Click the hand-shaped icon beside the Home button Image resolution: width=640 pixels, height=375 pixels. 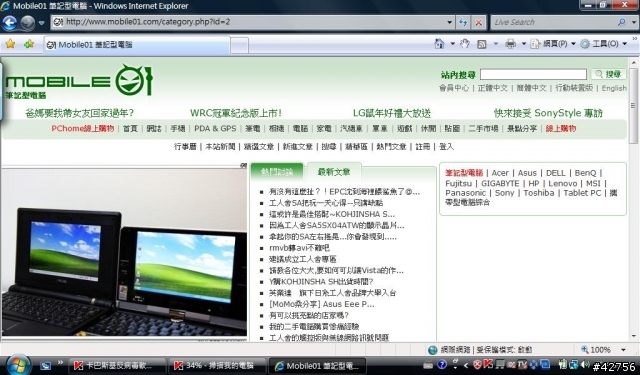(x=464, y=44)
